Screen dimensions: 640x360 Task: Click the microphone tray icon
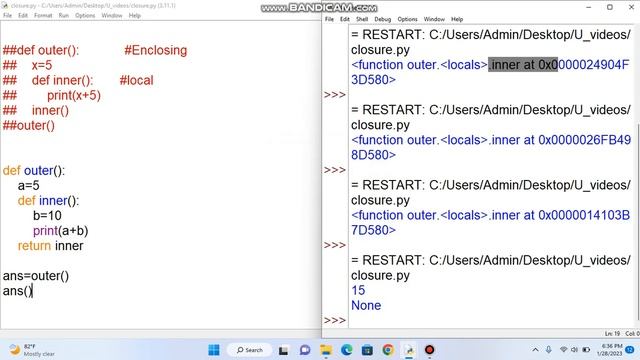pos(549,350)
